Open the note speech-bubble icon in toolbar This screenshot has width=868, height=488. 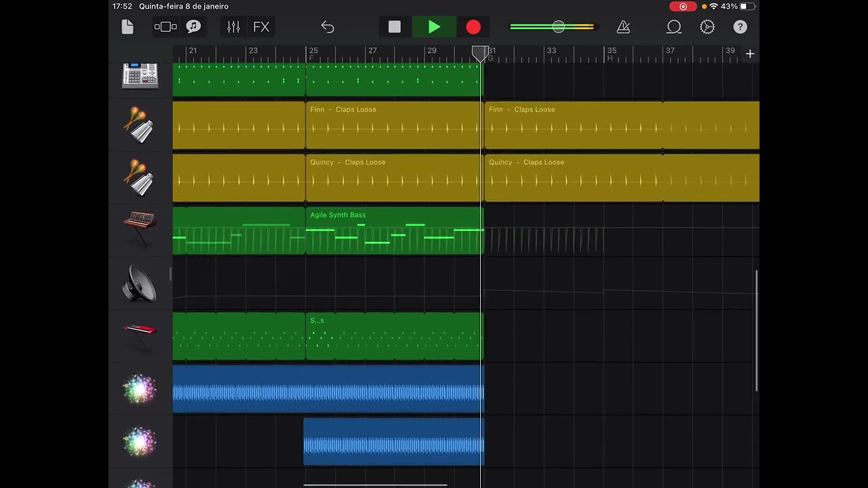pos(194,27)
